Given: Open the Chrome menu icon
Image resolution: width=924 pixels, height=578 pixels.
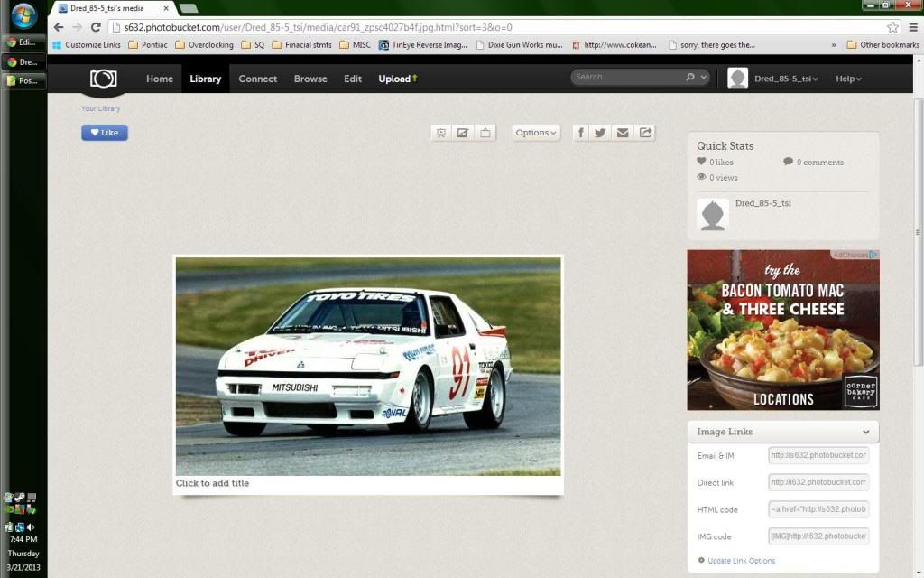Looking at the screenshot, I should point(913,27).
